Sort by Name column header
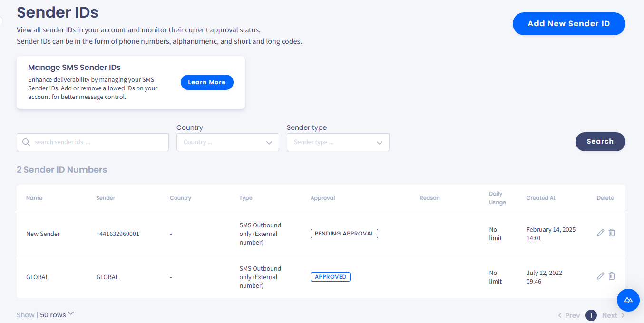 click(x=34, y=198)
